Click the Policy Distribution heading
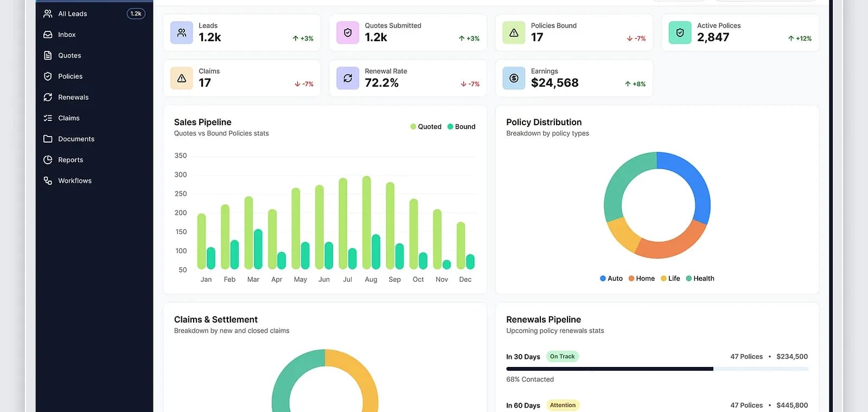Image resolution: width=868 pixels, height=412 pixels. pos(544,123)
